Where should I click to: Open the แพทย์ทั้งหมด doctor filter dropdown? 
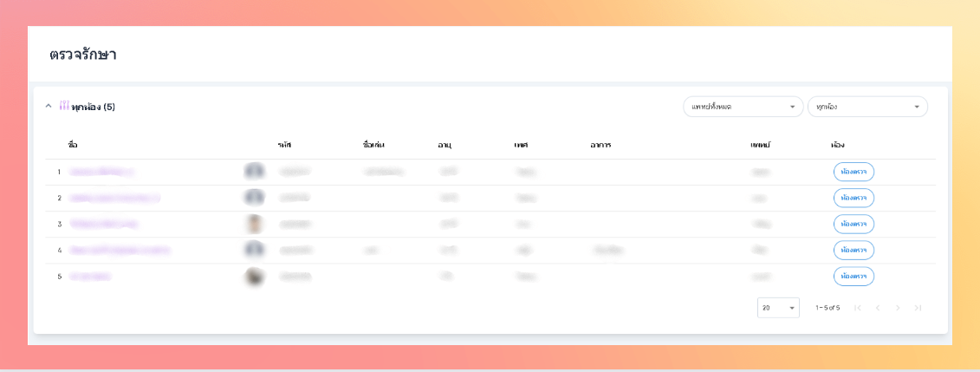[x=743, y=107]
